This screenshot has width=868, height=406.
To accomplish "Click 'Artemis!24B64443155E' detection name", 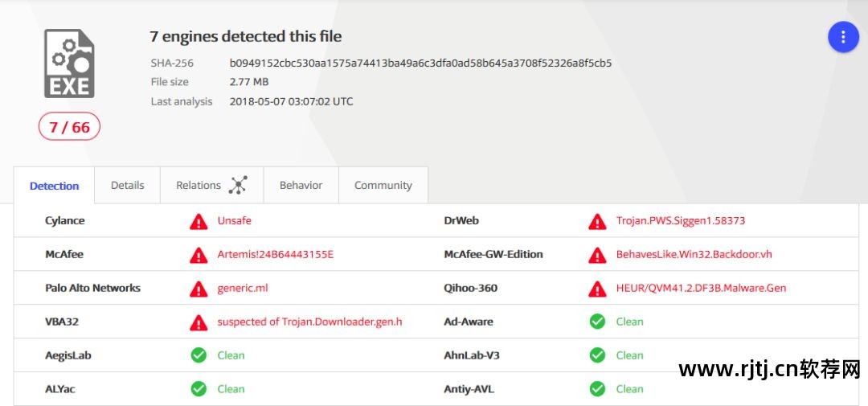I will pyautogui.click(x=276, y=254).
